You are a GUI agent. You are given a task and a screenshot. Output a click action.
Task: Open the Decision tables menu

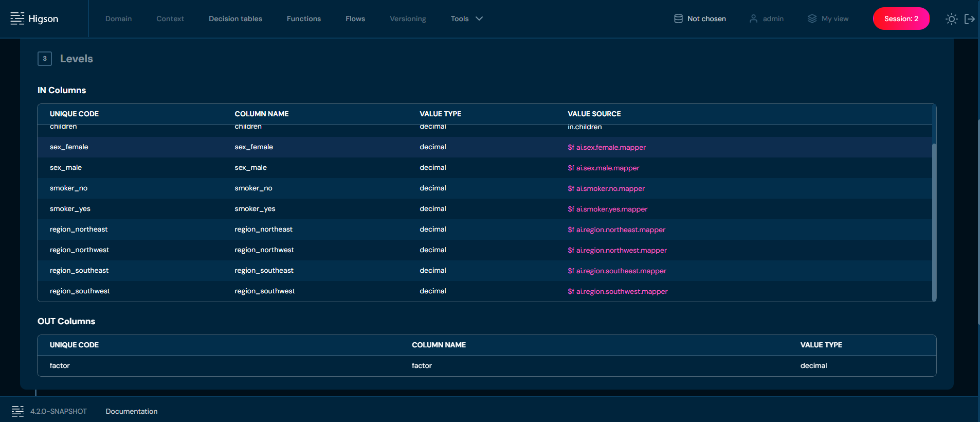(235, 19)
